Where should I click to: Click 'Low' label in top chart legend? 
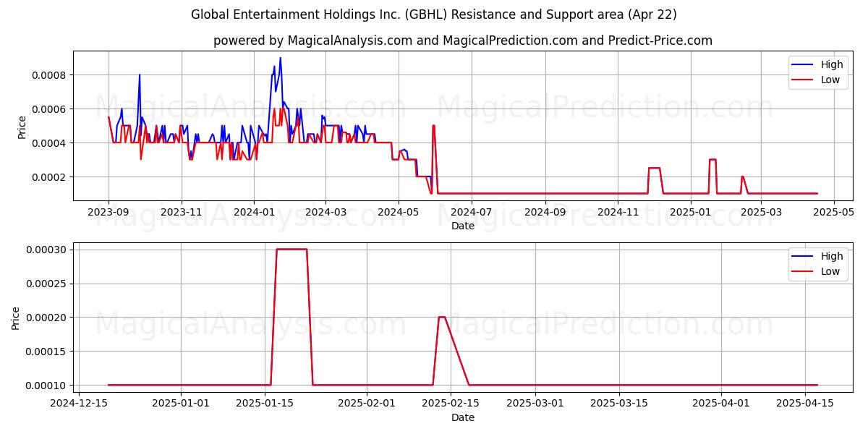point(830,80)
